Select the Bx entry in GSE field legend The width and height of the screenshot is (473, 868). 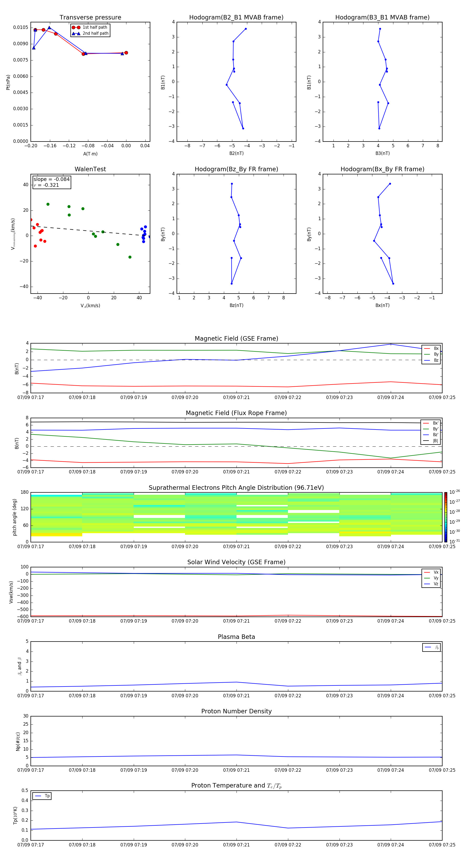(431, 349)
